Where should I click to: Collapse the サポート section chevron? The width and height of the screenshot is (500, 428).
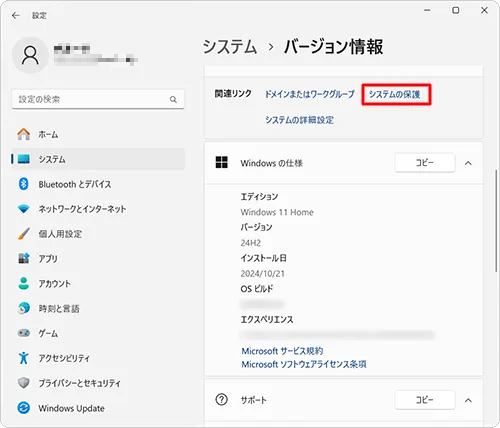(468, 400)
